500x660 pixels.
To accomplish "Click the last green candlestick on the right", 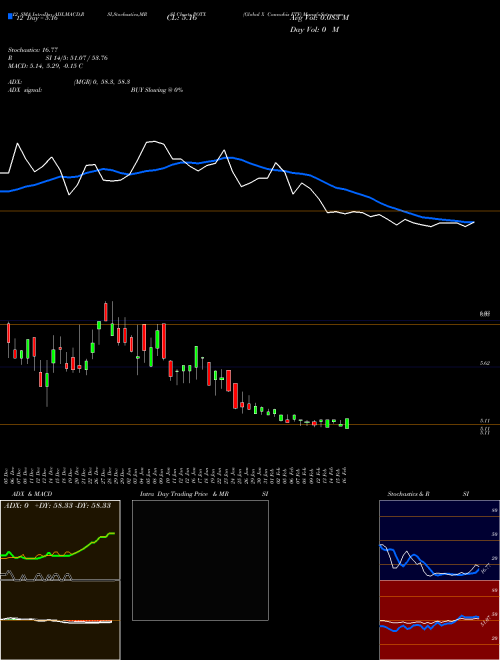I will (x=347, y=423).
